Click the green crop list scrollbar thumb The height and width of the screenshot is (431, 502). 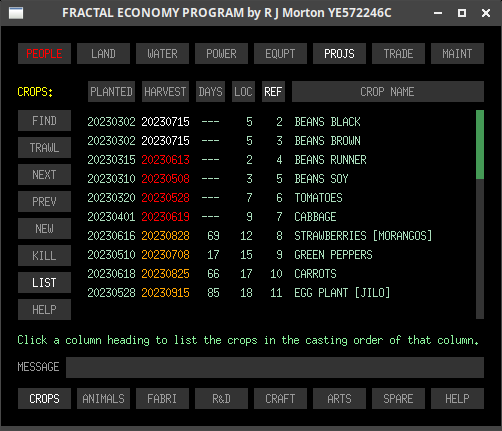click(480, 144)
